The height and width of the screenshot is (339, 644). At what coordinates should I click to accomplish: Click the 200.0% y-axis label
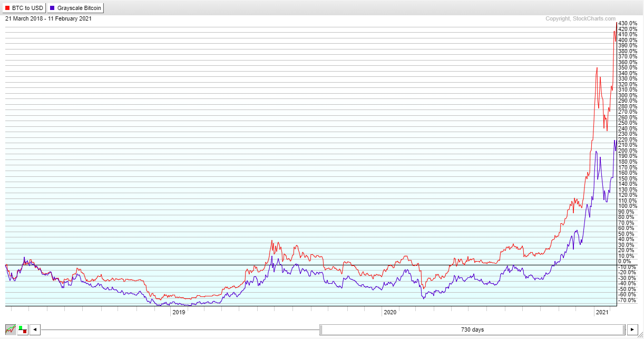coord(628,151)
